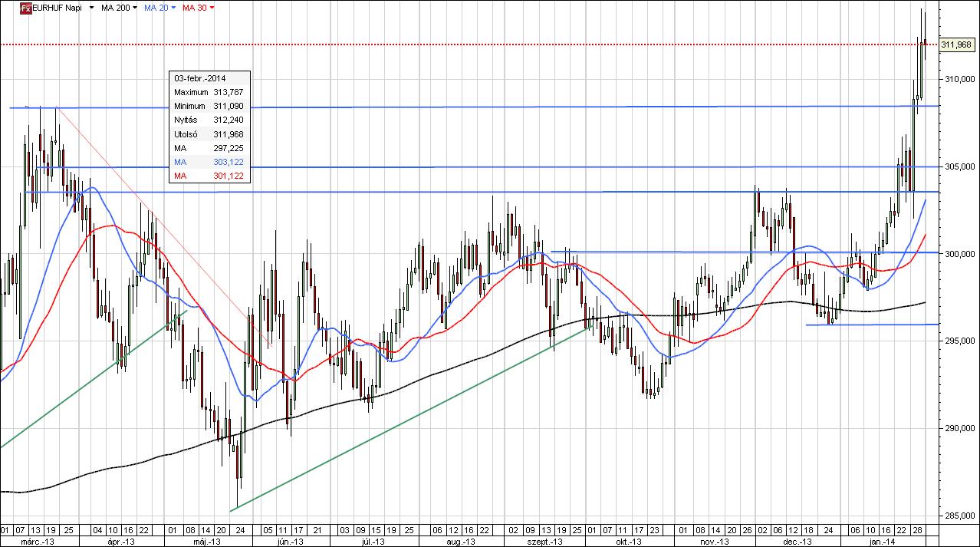
Task: Click the red Fx instrument icon
Action: tap(26, 7)
